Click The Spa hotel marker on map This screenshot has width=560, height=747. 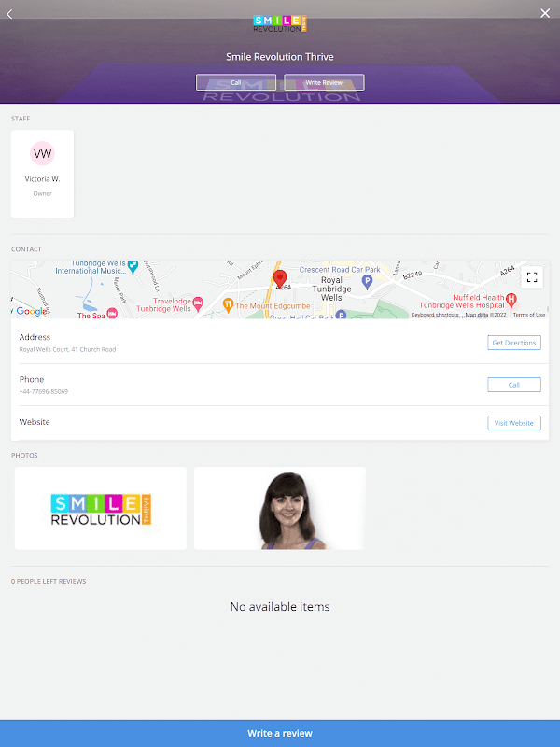tap(112, 313)
